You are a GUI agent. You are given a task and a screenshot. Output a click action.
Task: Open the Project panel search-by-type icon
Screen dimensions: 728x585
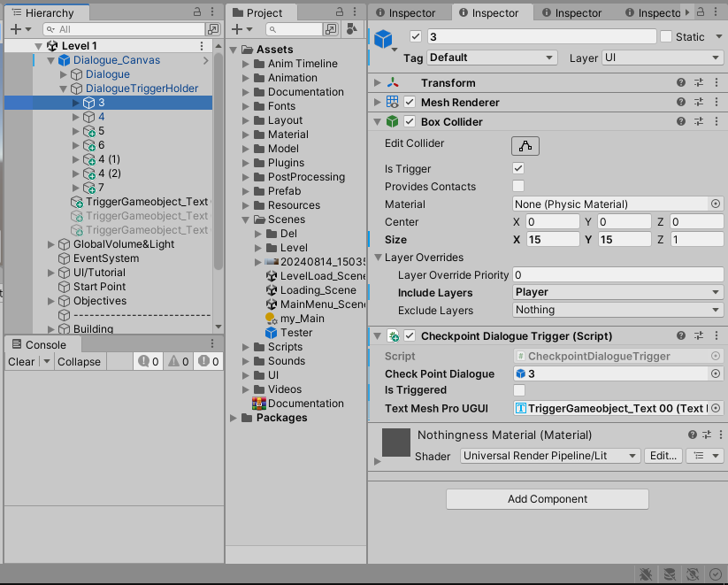pyautogui.click(x=350, y=29)
